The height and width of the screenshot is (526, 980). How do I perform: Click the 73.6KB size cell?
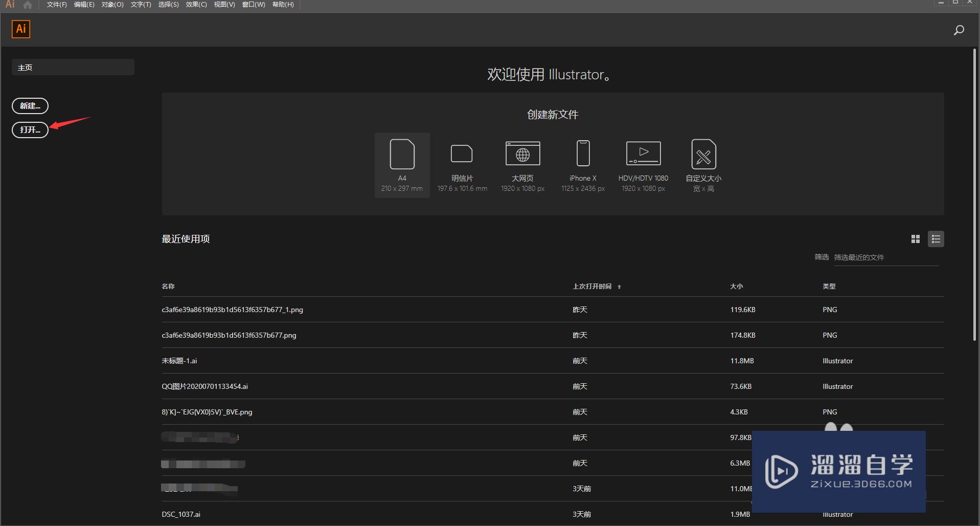coord(741,386)
